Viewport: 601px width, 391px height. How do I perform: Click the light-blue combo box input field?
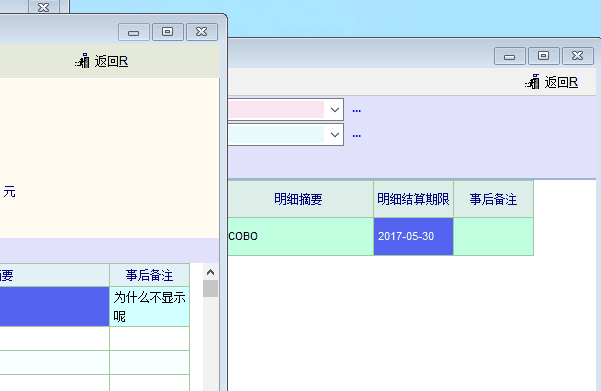tap(276, 135)
